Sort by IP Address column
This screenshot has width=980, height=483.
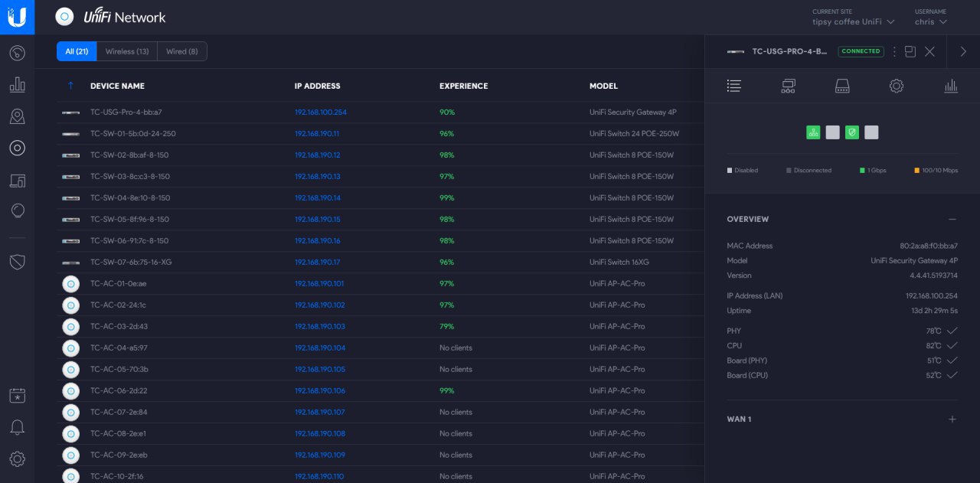317,86
